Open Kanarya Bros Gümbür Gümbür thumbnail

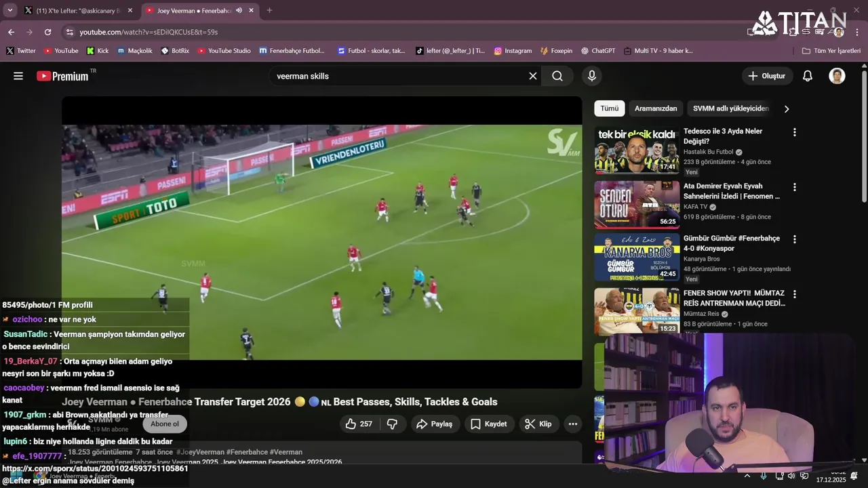(x=637, y=258)
